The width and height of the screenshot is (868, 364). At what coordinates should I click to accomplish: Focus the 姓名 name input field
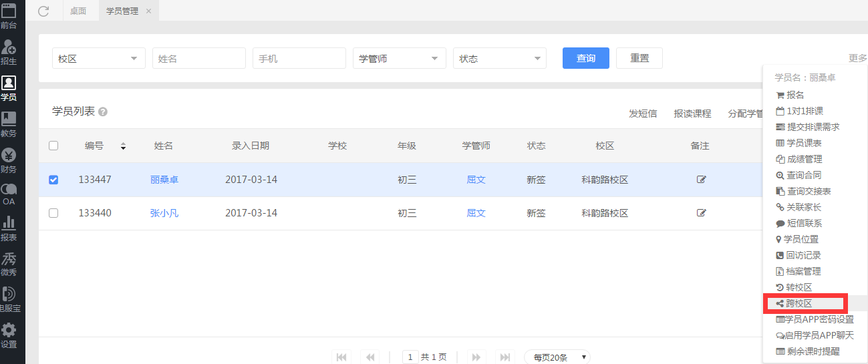[x=199, y=58]
